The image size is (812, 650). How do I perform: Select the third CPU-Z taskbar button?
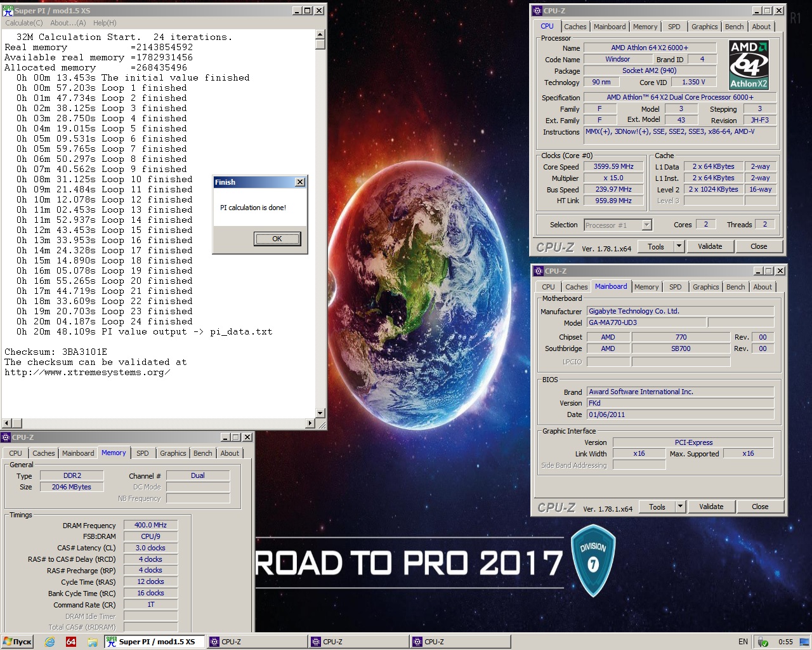(x=460, y=642)
